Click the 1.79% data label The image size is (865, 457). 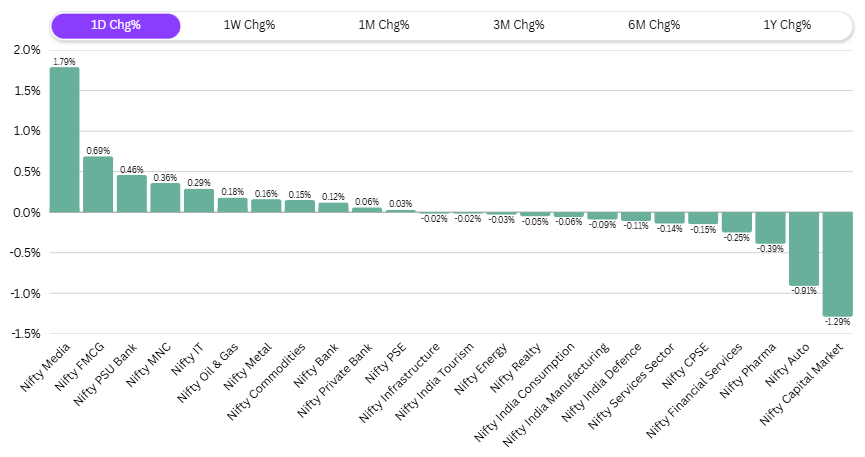click(x=64, y=61)
